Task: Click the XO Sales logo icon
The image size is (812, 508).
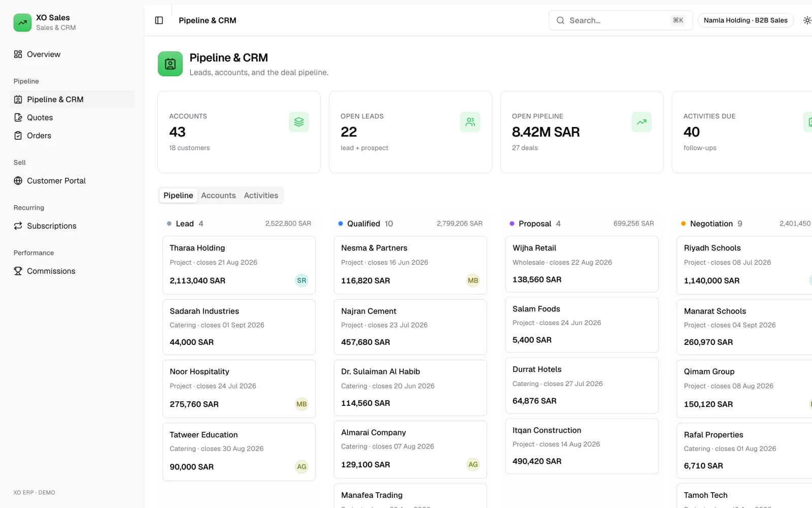Action: pyautogui.click(x=22, y=22)
